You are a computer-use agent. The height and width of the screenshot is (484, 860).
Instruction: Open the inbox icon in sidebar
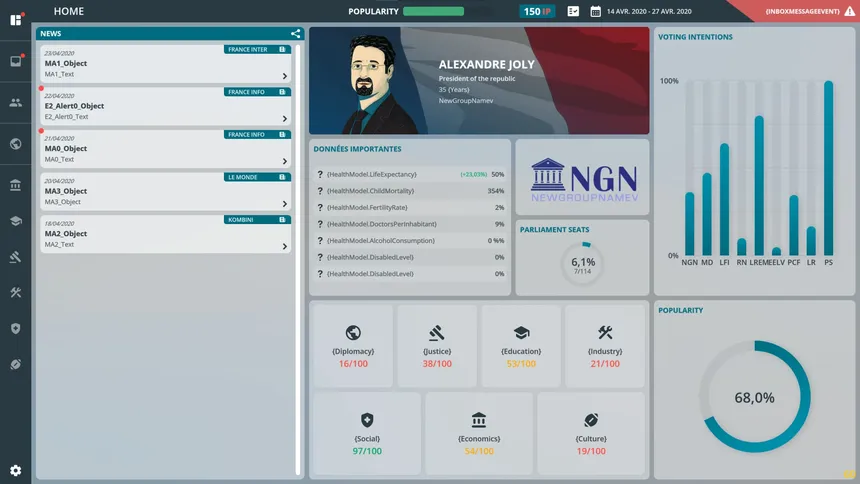16,61
